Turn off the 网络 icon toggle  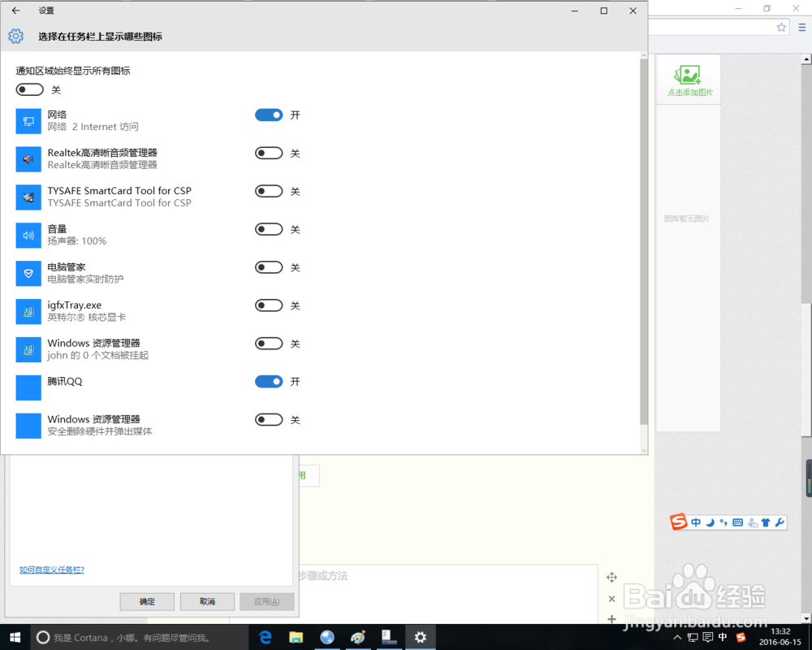(x=269, y=115)
